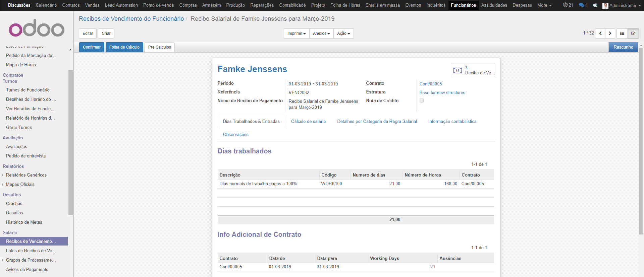Switch to form view icon
Image resolution: width=644 pixels, height=277 pixels.
633,33
